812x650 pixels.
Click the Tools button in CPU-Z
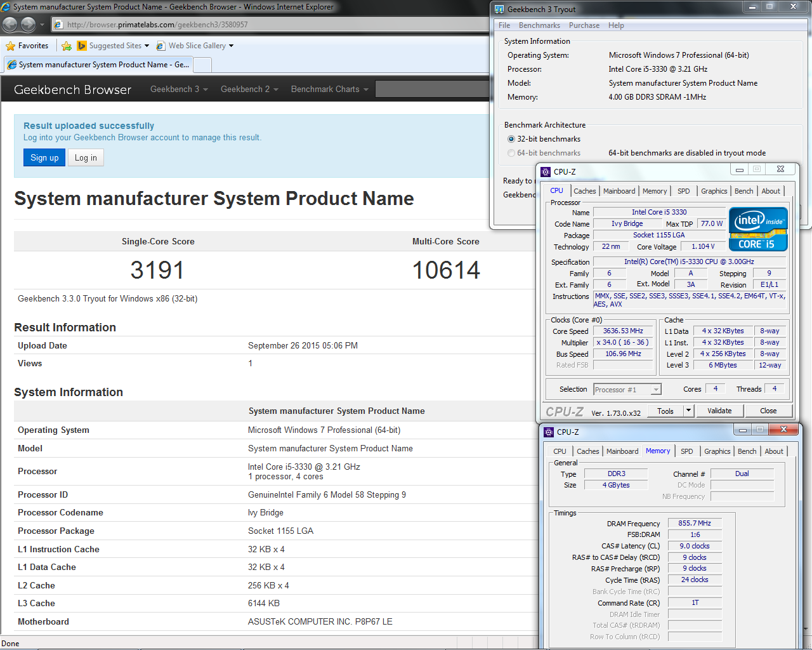click(665, 411)
